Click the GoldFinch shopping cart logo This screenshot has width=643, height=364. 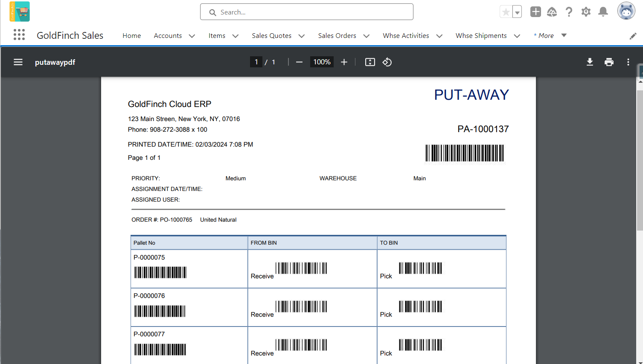tap(20, 12)
